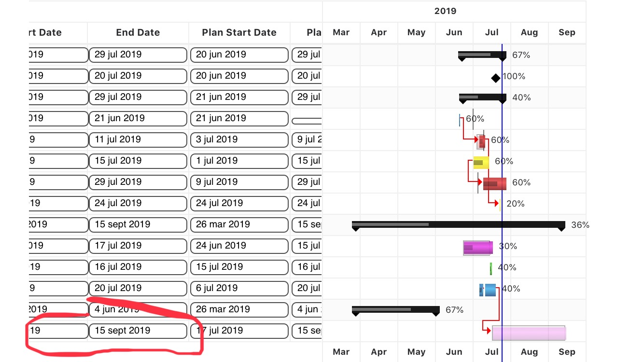Viewport: 644px width, 362px height.
Task: Click the long black summary bar at 36%
Action: point(459,225)
